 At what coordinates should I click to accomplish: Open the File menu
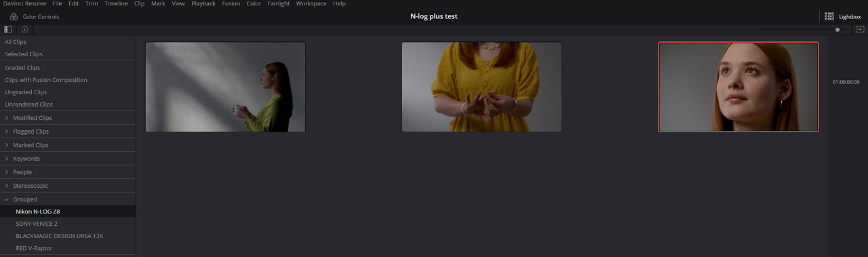(x=57, y=3)
